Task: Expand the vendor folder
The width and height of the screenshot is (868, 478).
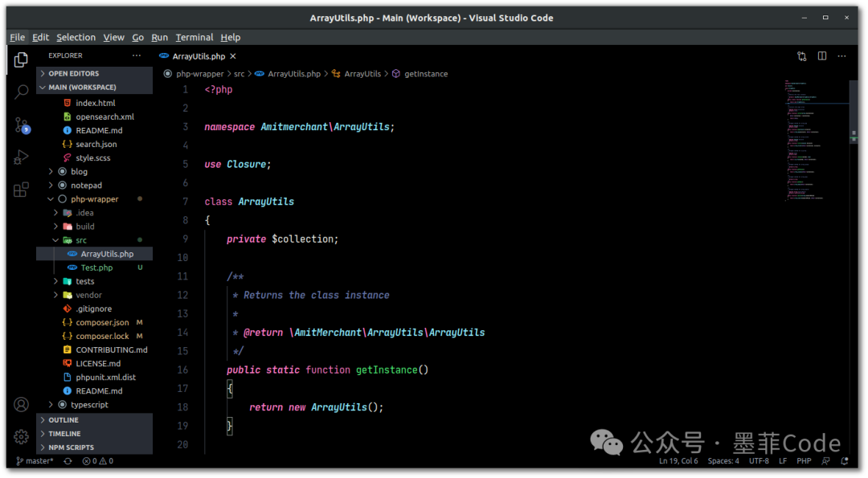Action: (88, 295)
